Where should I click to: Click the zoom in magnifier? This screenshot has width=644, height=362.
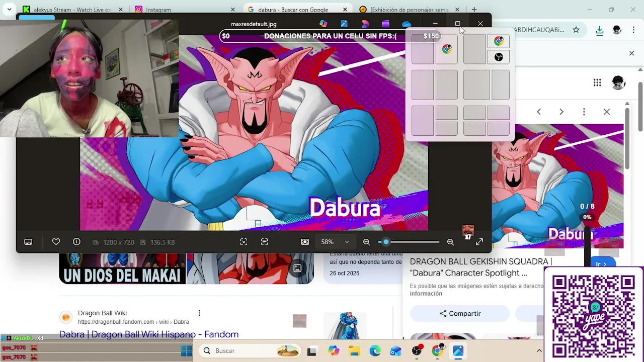point(450,242)
